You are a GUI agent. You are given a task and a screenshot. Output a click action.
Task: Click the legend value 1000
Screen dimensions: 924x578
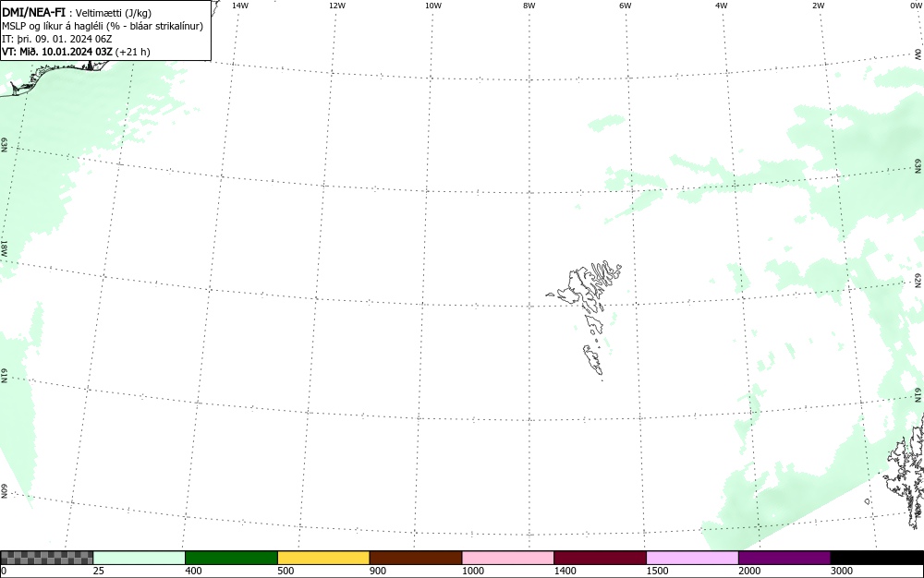pos(472,571)
